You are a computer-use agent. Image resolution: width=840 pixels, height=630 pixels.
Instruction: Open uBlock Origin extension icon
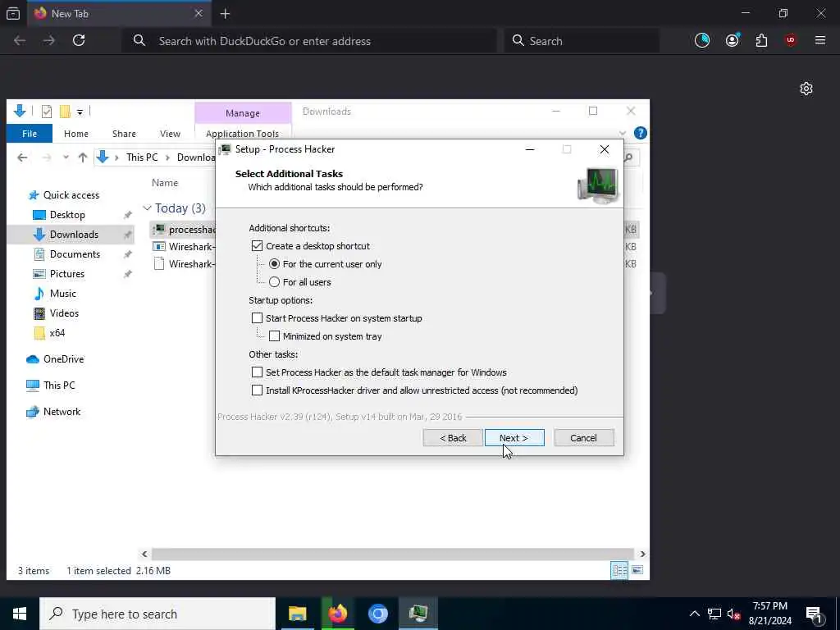tap(791, 40)
